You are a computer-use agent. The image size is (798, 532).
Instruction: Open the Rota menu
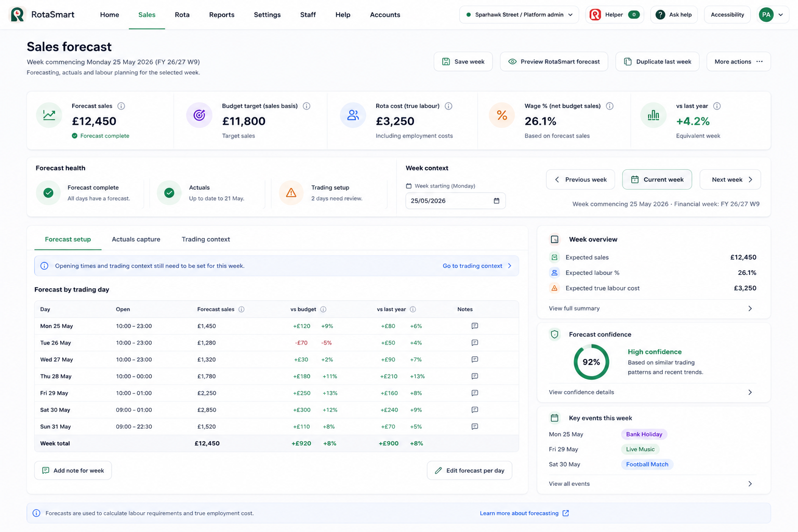coord(182,15)
